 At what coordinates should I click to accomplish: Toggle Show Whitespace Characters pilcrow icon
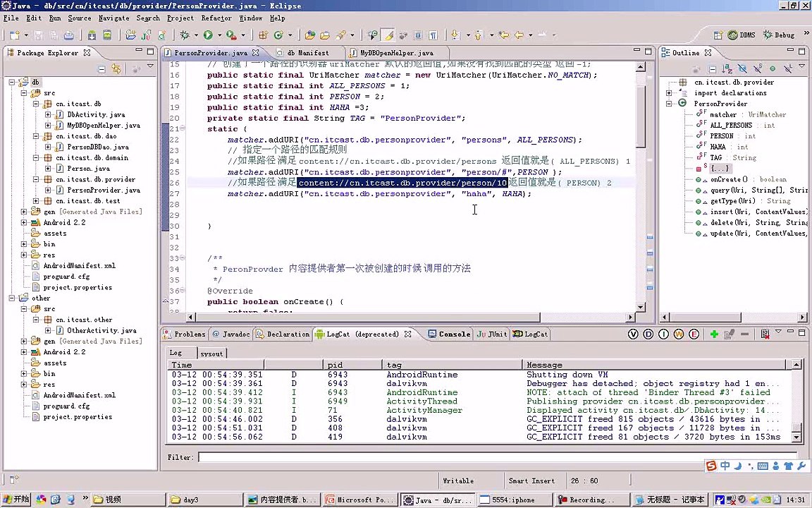pos(433,35)
